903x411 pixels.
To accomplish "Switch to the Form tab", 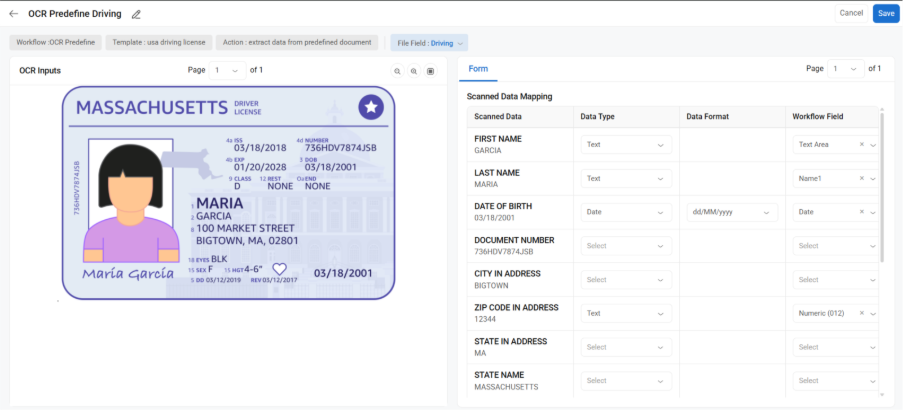I will pos(478,68).
